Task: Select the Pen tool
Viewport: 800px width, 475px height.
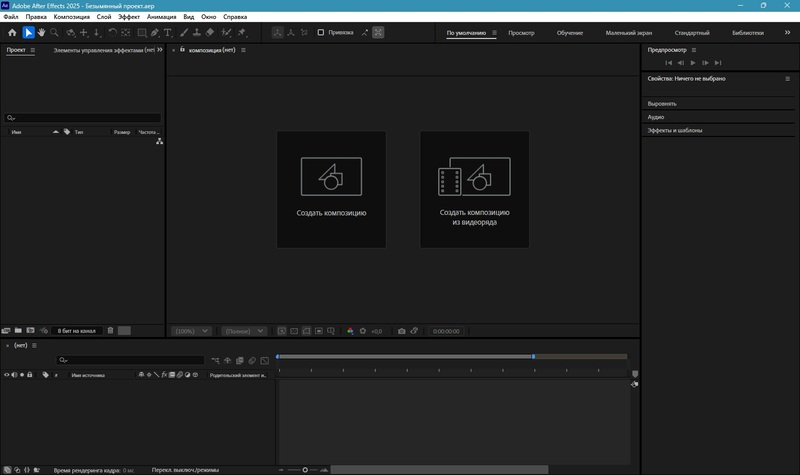Action: [155, 32]
